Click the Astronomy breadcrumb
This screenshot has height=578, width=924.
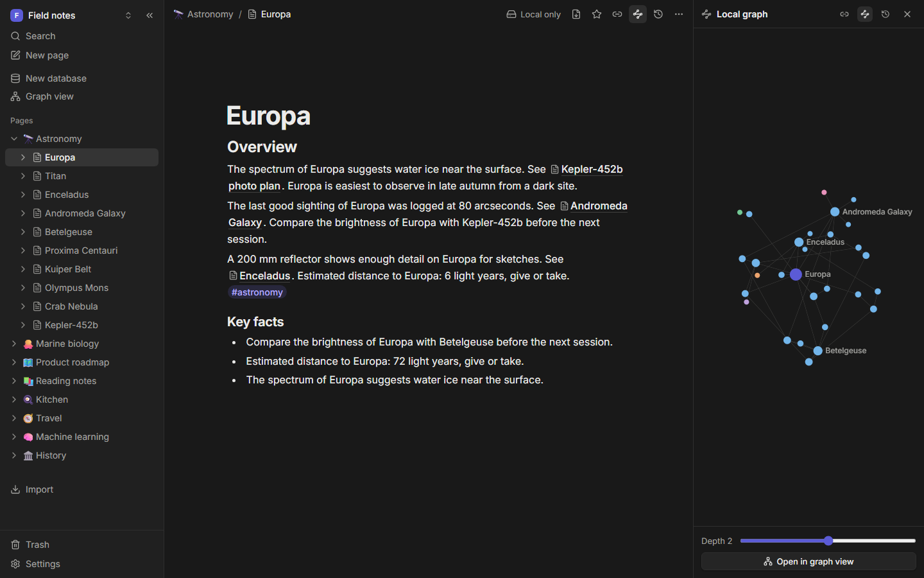tap(203, 14)
